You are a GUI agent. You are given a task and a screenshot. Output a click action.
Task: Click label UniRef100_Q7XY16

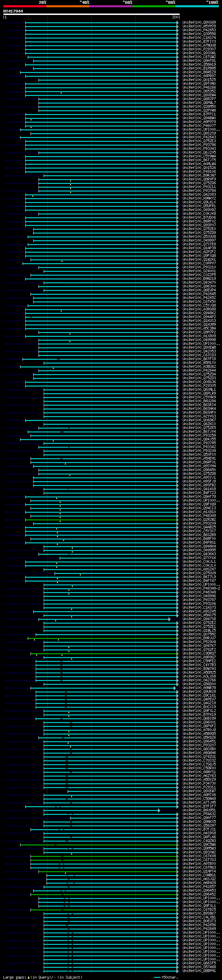(199, 558)
